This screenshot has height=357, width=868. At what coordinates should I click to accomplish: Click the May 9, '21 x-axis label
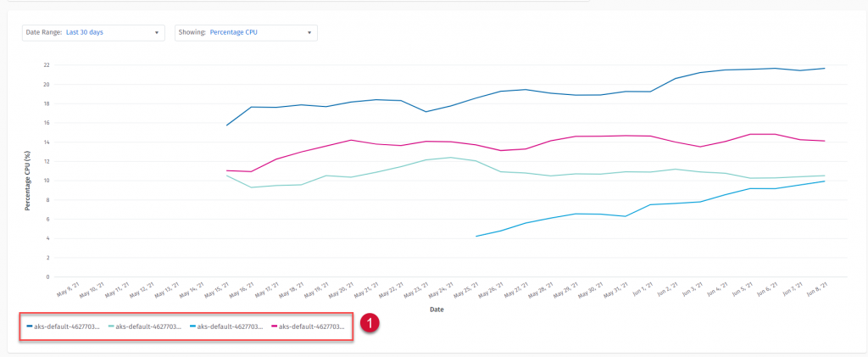(70, 290)
